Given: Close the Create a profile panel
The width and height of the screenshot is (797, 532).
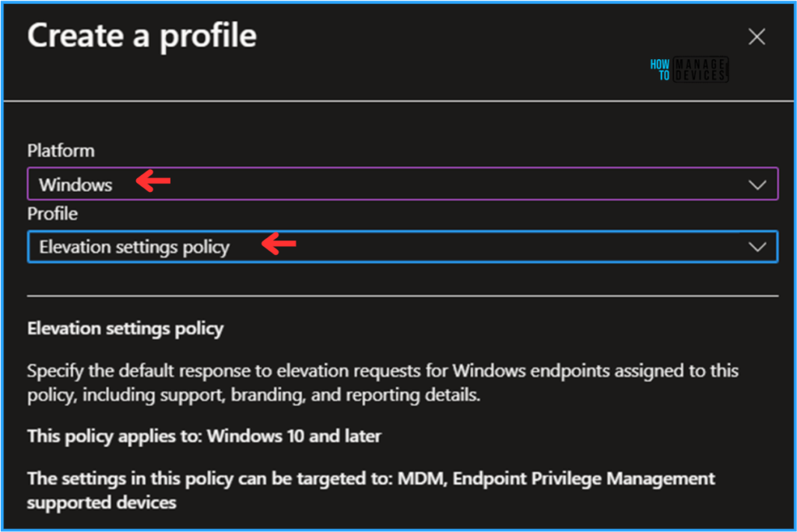Looking at the screenshot, I should coord(756,37).
